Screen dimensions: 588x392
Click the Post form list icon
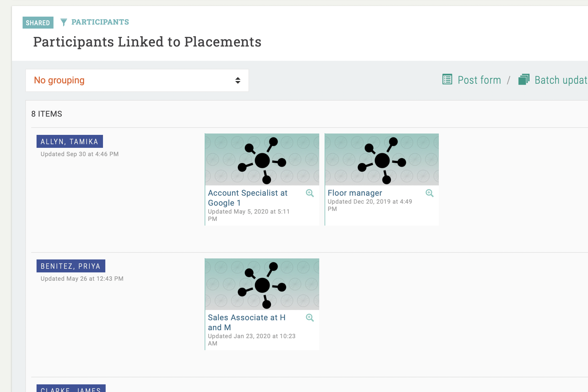coord(447,80)
